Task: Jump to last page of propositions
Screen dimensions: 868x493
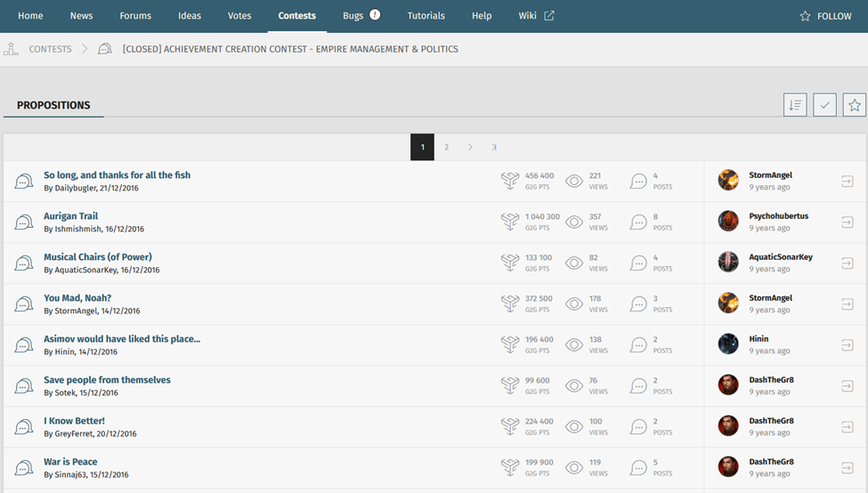Action: (494, 148)
